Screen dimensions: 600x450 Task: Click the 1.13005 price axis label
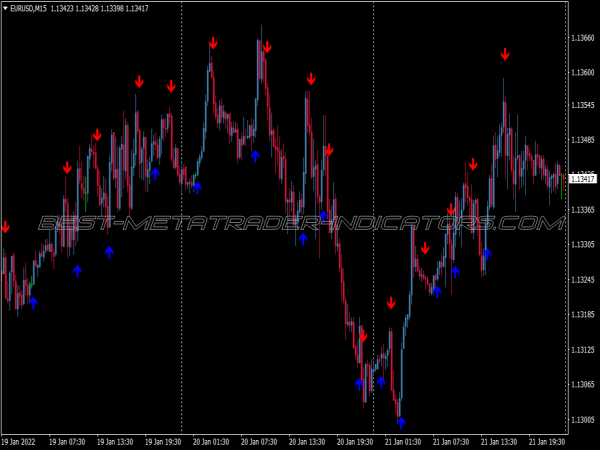point(583,420)
